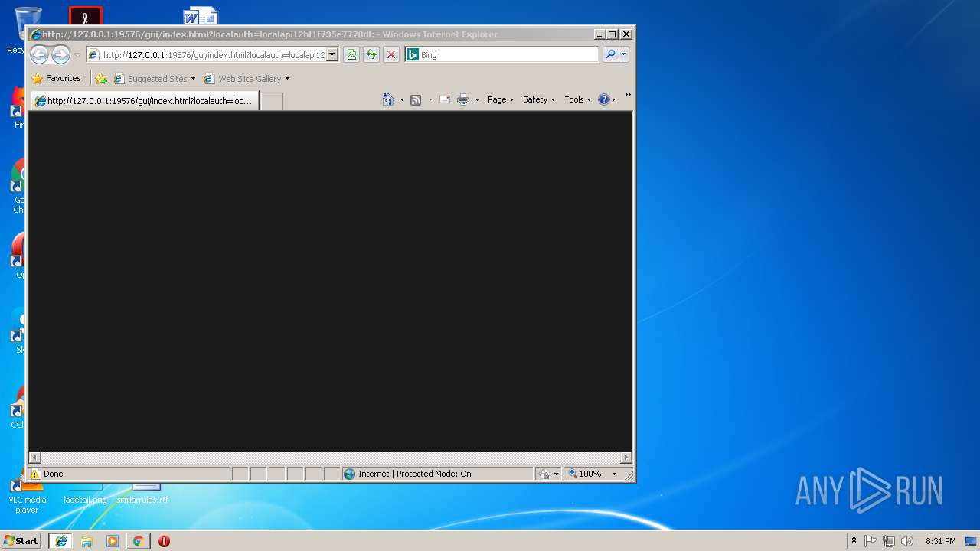
Task: Open the Windows Start button
Action: click(21, 540)
